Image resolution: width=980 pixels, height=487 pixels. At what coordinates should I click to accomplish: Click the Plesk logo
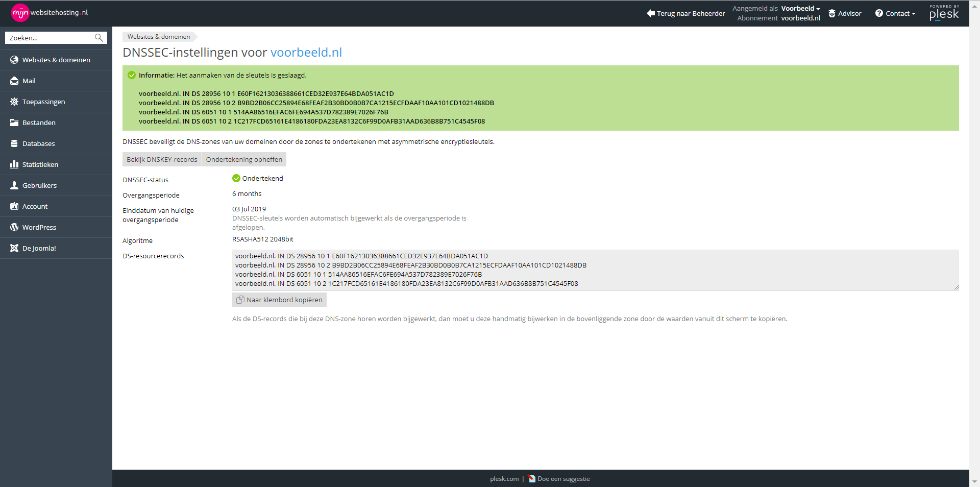(x=944, y=13)
